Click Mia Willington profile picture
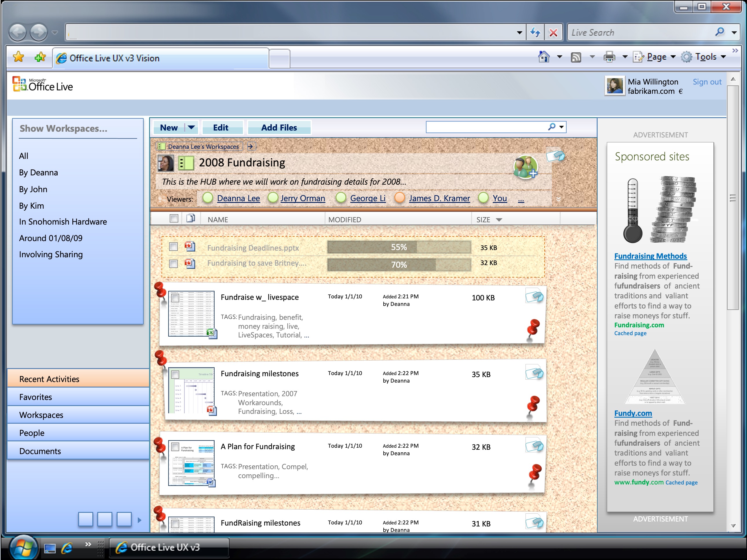This screenshot has width=747, height=560. coord(615,86)
